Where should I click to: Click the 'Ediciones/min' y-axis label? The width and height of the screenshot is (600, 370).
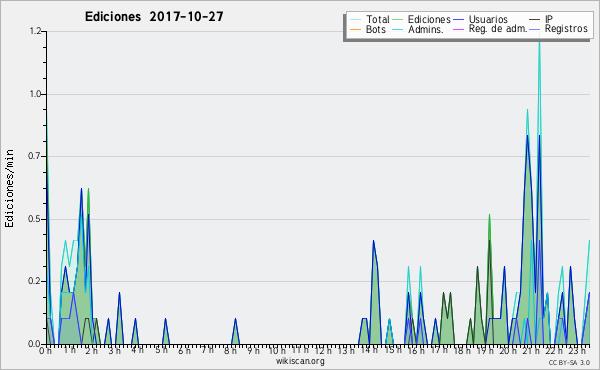coord(9,188)
